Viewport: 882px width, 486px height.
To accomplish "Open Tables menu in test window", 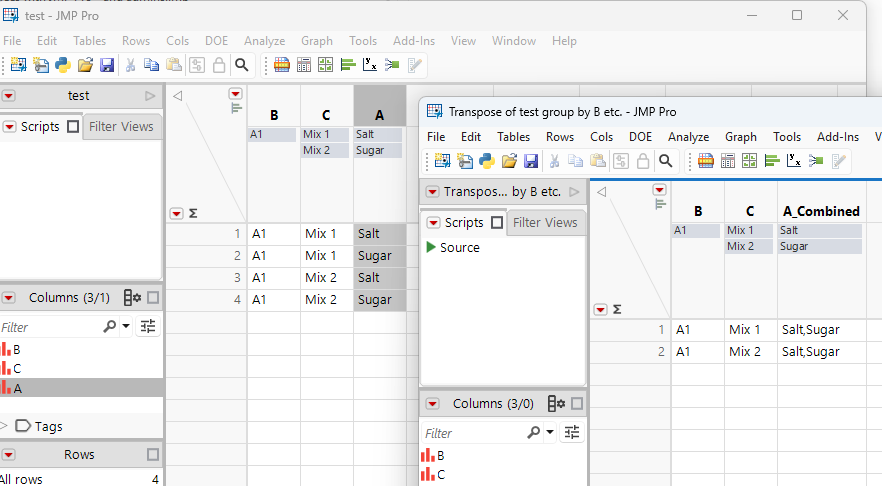I will coord(89,40).
